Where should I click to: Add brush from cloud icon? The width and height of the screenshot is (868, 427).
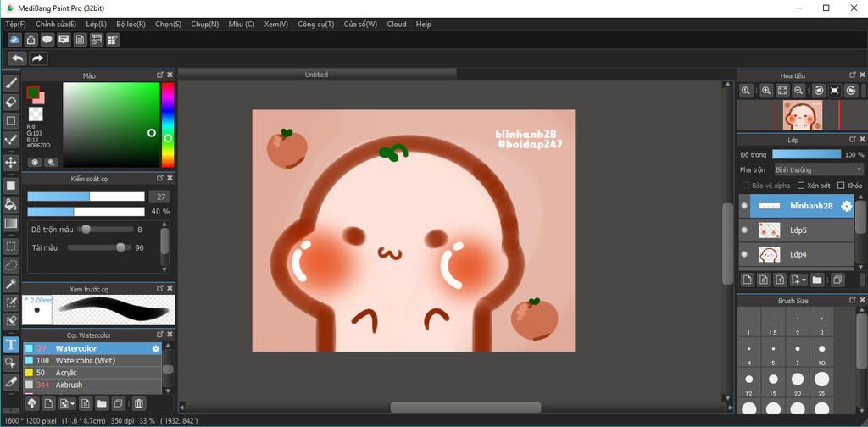click(31, 403)
